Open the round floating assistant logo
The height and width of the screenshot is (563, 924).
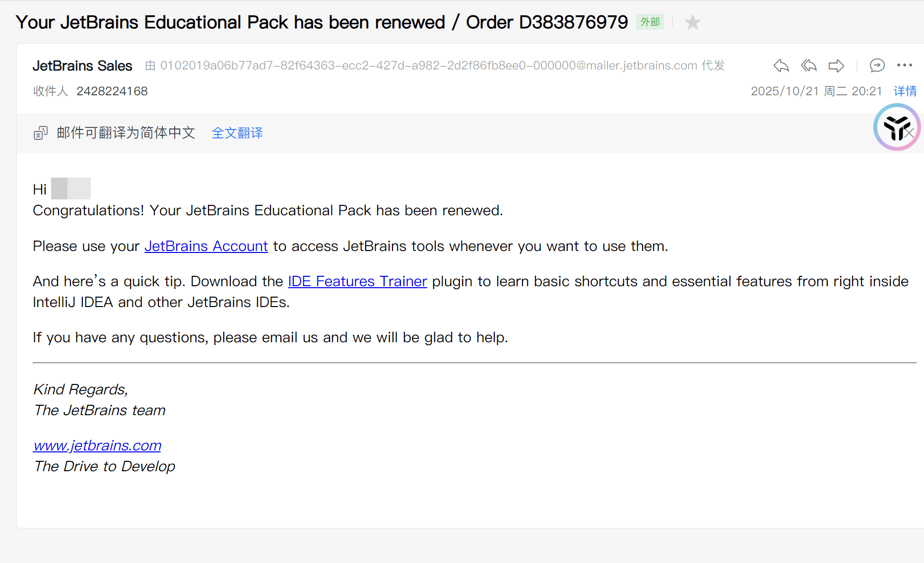(893, 126)
